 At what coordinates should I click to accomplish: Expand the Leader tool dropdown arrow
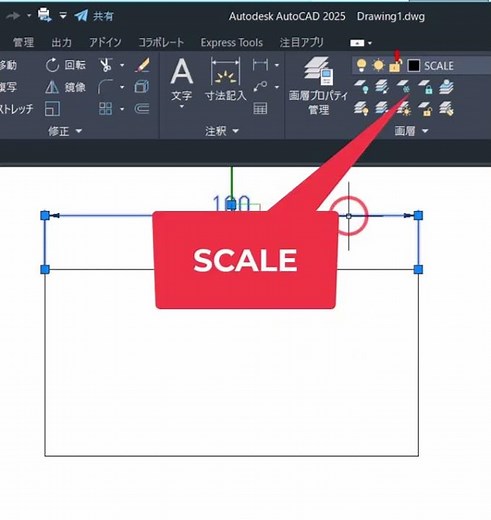click(277, 87)
